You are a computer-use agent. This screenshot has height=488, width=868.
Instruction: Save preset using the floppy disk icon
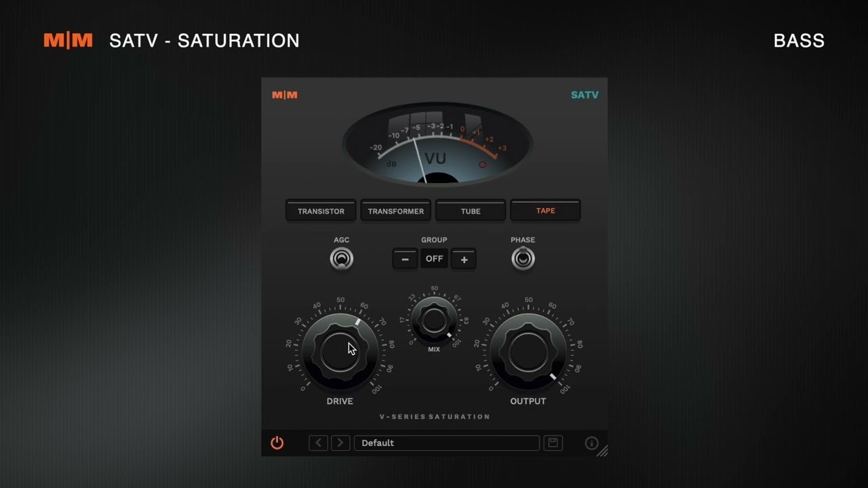click(x=553, y=443)
